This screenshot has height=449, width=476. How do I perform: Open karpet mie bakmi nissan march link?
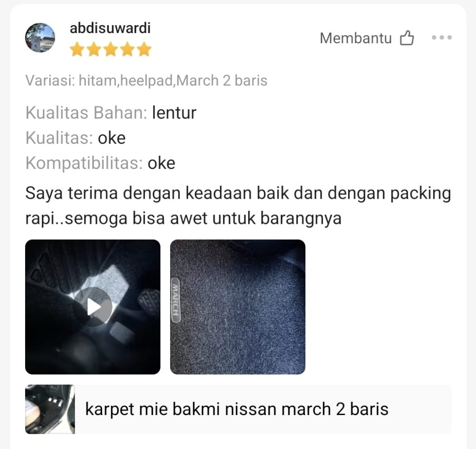coord(237,409)
